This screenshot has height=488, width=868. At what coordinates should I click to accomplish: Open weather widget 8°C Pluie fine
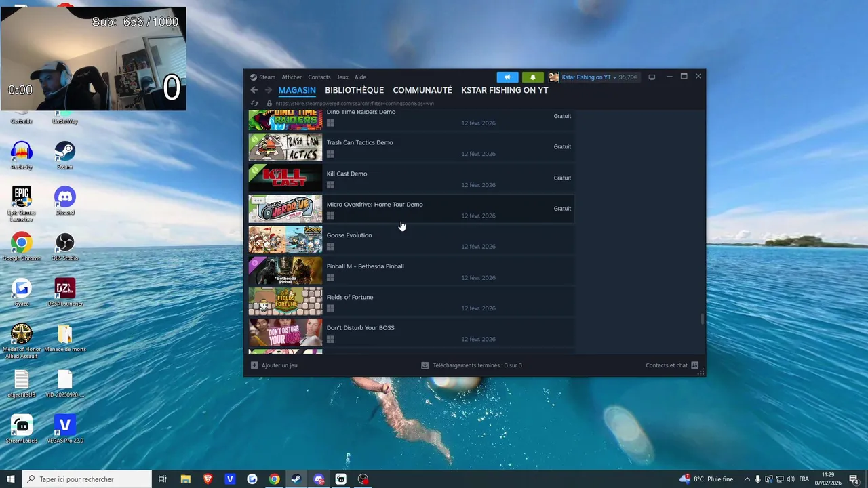706,479
